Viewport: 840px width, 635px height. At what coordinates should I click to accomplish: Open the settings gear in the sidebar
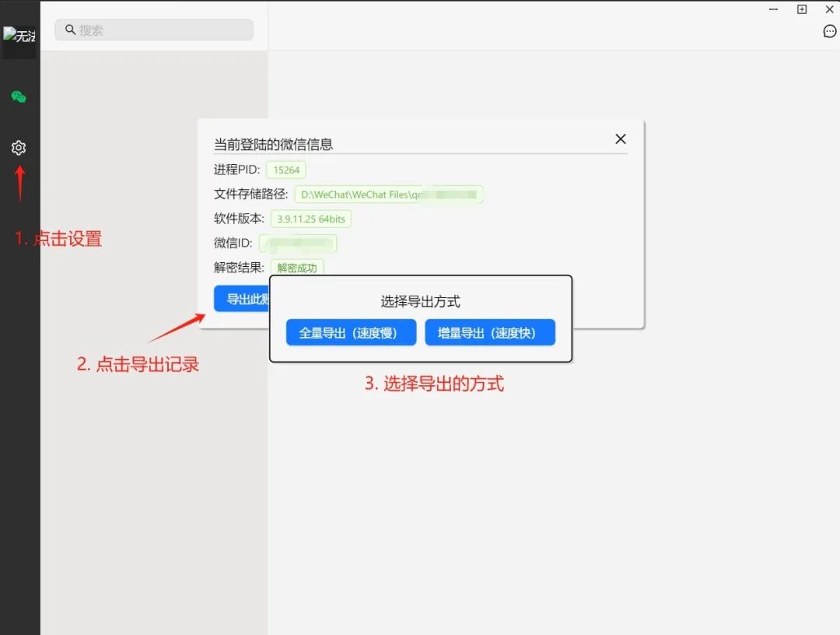(19, 147)
